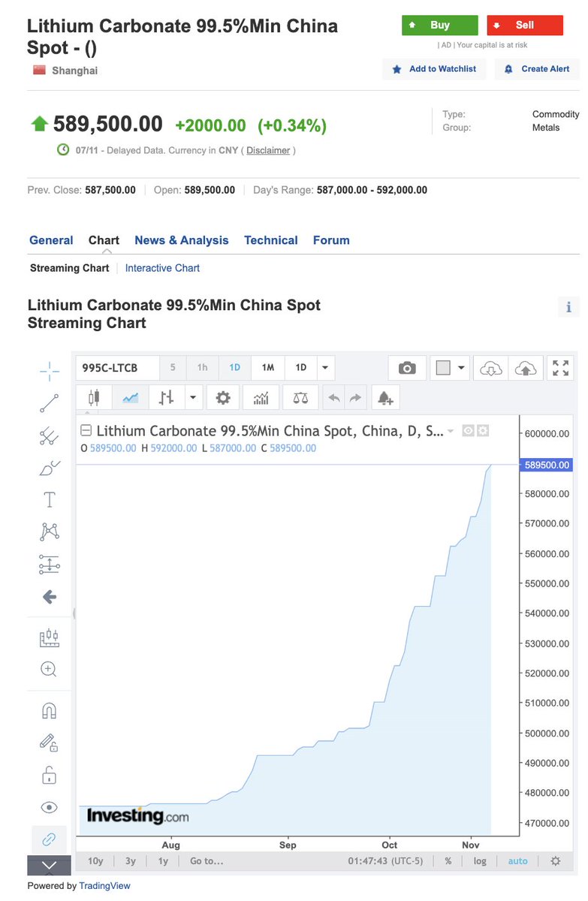This screenshot has height=901, width=588.
Task: Open the chart style dropdown arrow
Action: pyautogui.click(x=193, y=398)
